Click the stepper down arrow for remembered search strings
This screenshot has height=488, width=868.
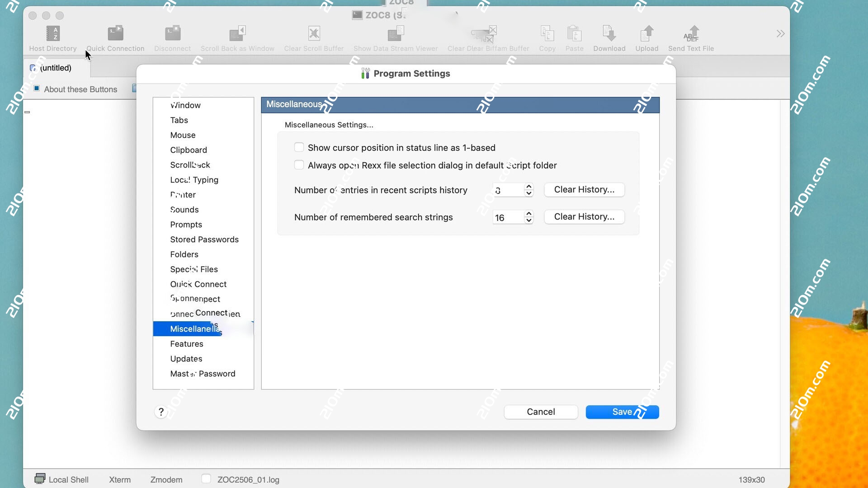coord(528,221)
